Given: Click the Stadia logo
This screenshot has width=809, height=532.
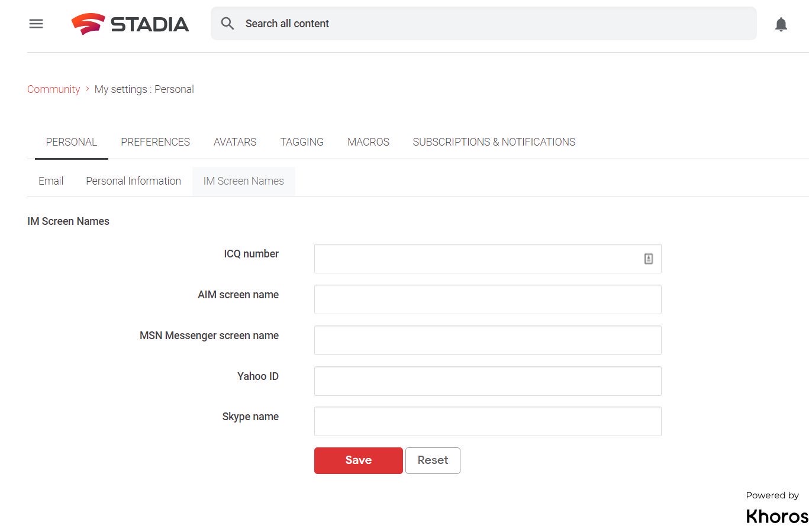Looking at the screenshot, I should tap(130, 24).
